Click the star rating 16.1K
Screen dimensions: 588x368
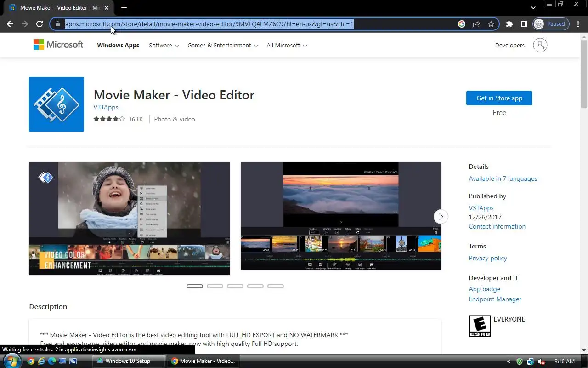[118, 119]
